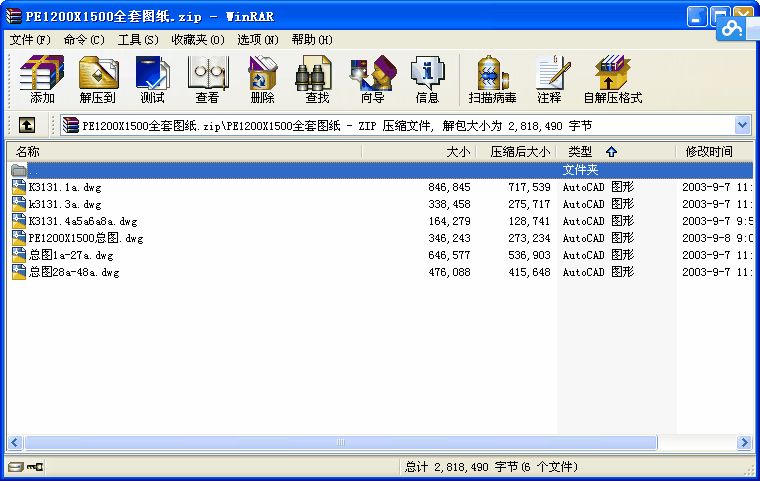
Task: Open the 文件(F) menu
Action: 30,40
